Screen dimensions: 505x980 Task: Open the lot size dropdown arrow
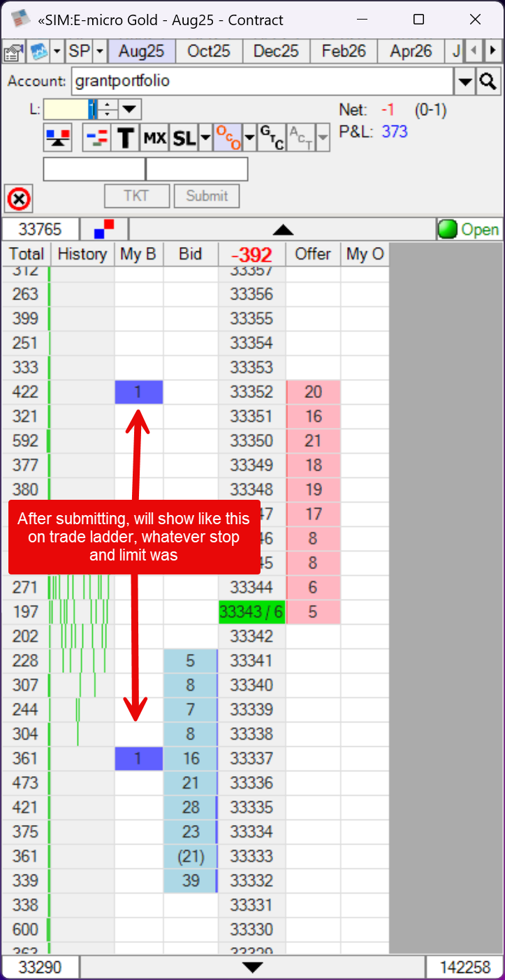[x=131, y=110]
